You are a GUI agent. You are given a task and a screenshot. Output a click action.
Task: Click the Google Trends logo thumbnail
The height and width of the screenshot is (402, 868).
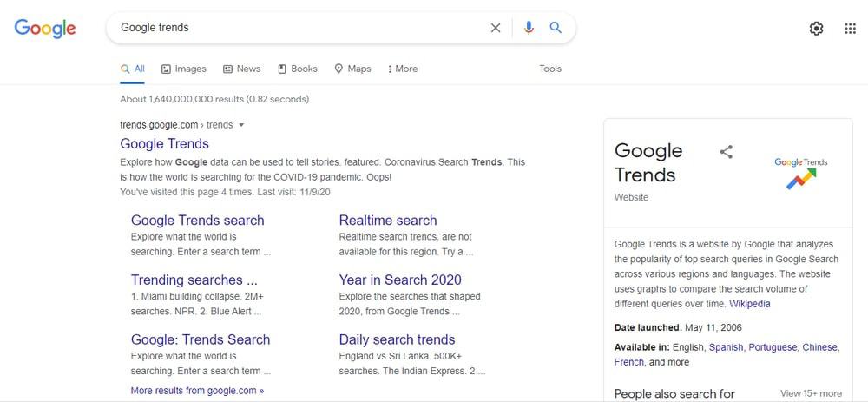(801, 173)
